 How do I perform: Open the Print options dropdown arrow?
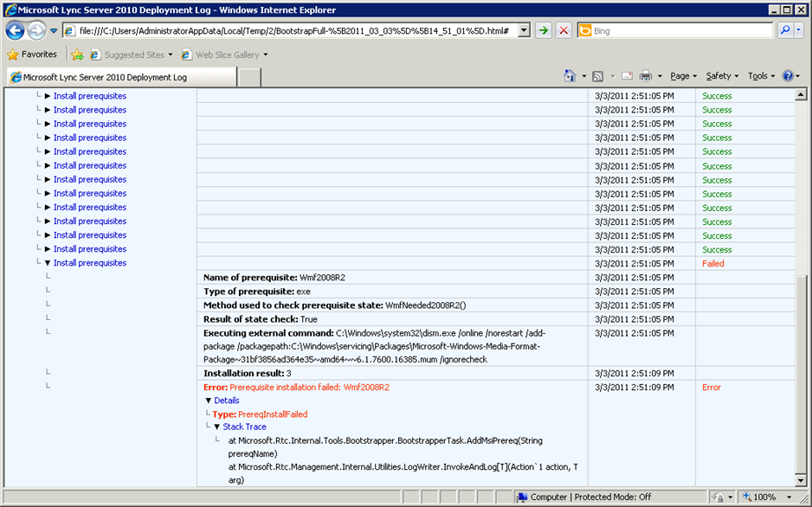pos(660,76)
